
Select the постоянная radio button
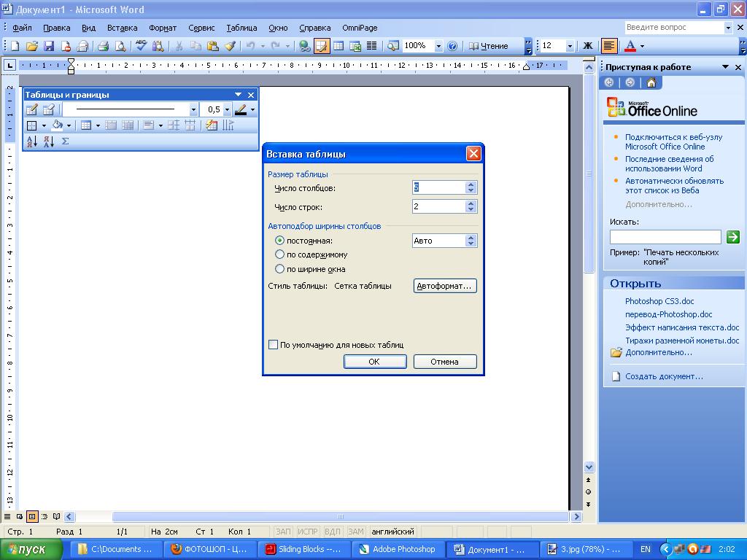pos(279,241)
